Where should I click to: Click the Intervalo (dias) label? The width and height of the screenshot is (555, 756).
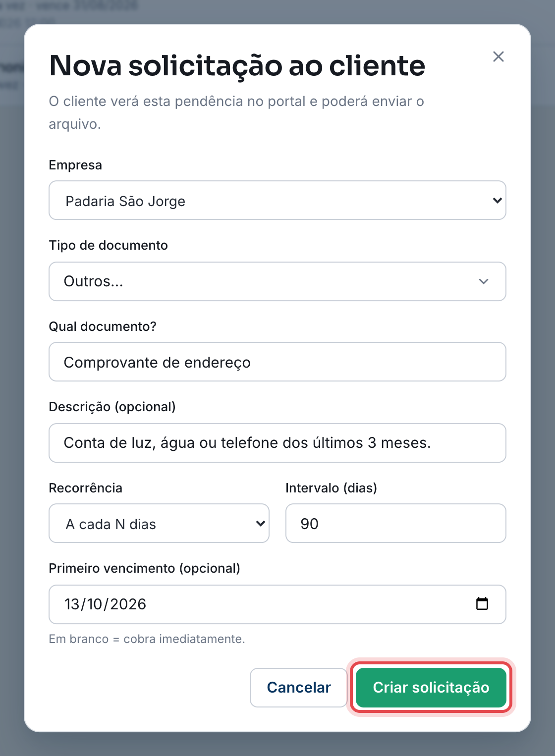coord(331,488)
